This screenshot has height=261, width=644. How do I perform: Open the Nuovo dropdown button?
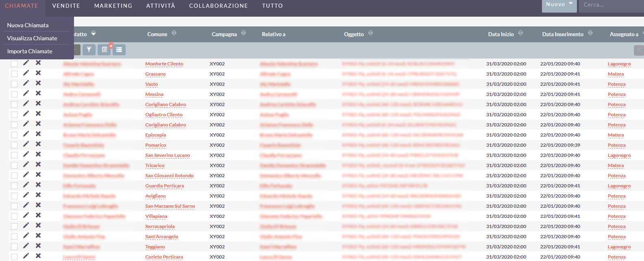(x=559, y=5)
